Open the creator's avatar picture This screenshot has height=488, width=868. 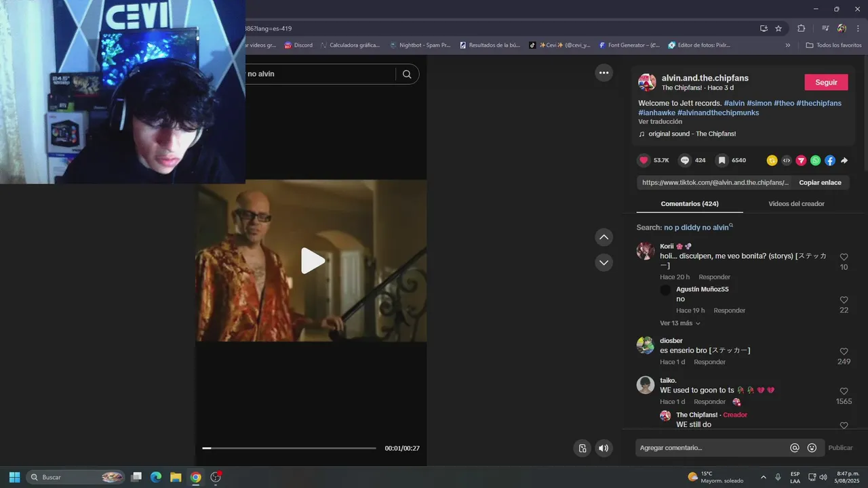647,83
